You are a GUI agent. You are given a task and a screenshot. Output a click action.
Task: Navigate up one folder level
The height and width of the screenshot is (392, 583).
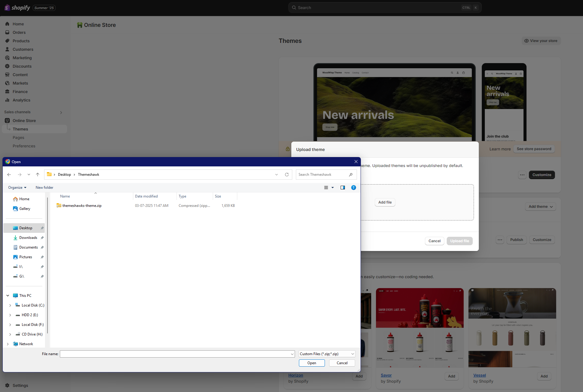(37, 175)
